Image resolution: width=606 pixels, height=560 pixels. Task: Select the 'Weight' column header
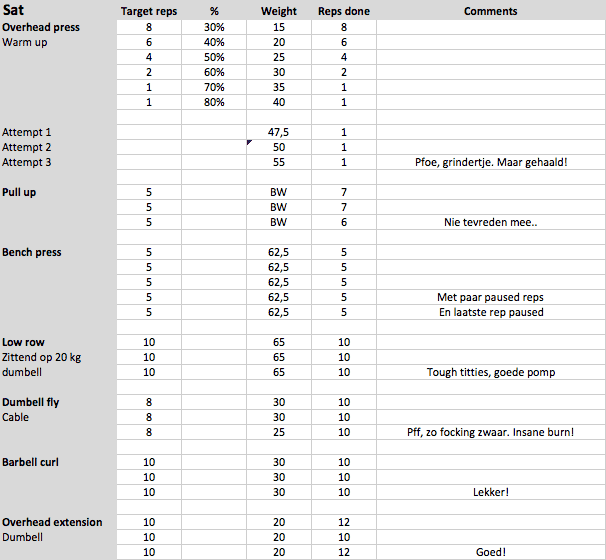pyautogui.click(x=279, y=11)
